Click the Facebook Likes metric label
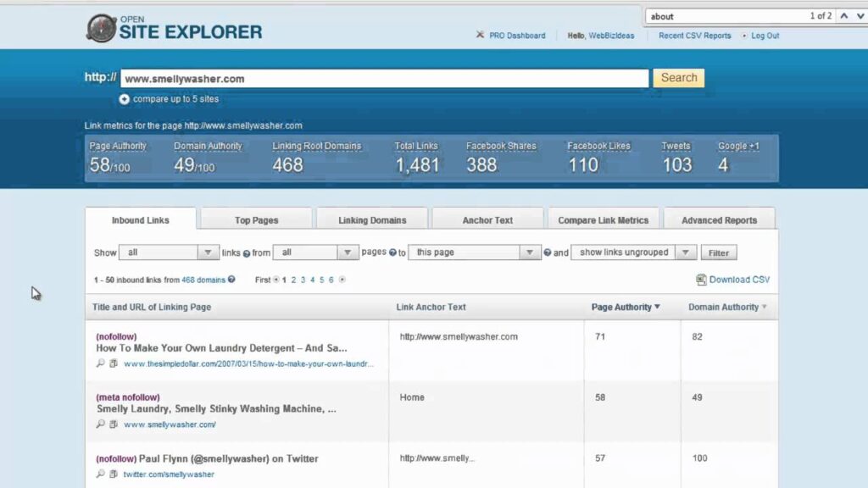 tap(599, 146)
